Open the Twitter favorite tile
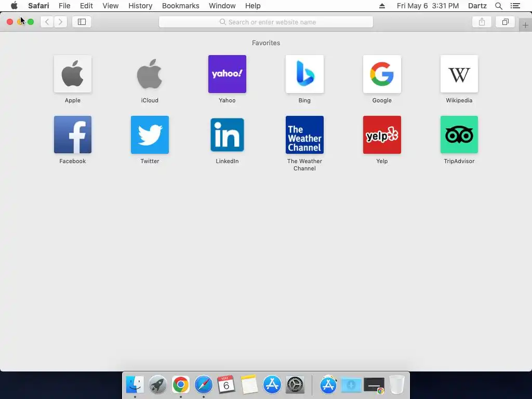The image size is (532, 399). tap(150, 135)
